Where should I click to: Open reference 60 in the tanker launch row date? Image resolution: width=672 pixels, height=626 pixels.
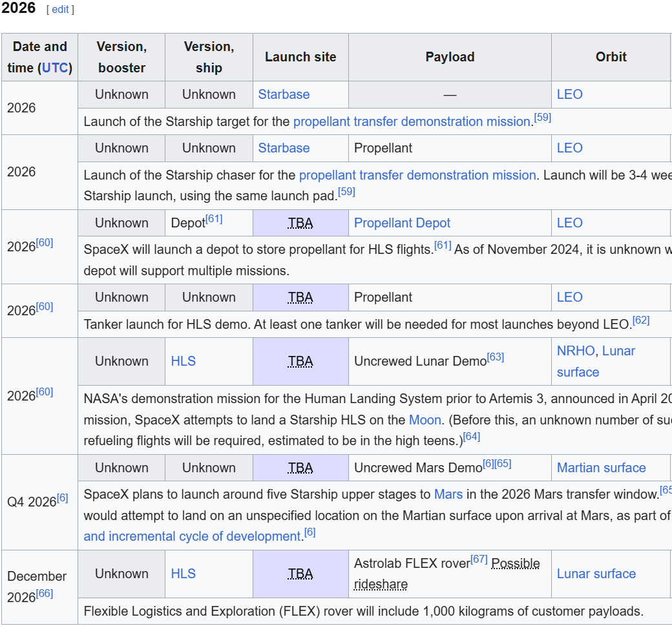point(45,307)
